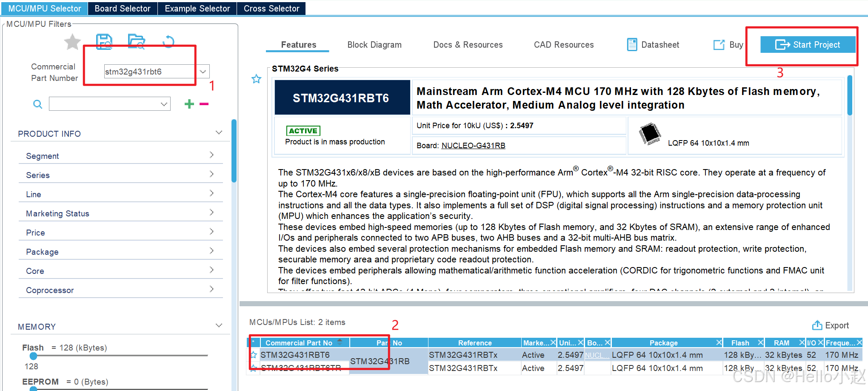Open the search field dropdown next to magnifier
Image resolution: width=868 pixels, height=391 pixels.
tap(164, 104)
